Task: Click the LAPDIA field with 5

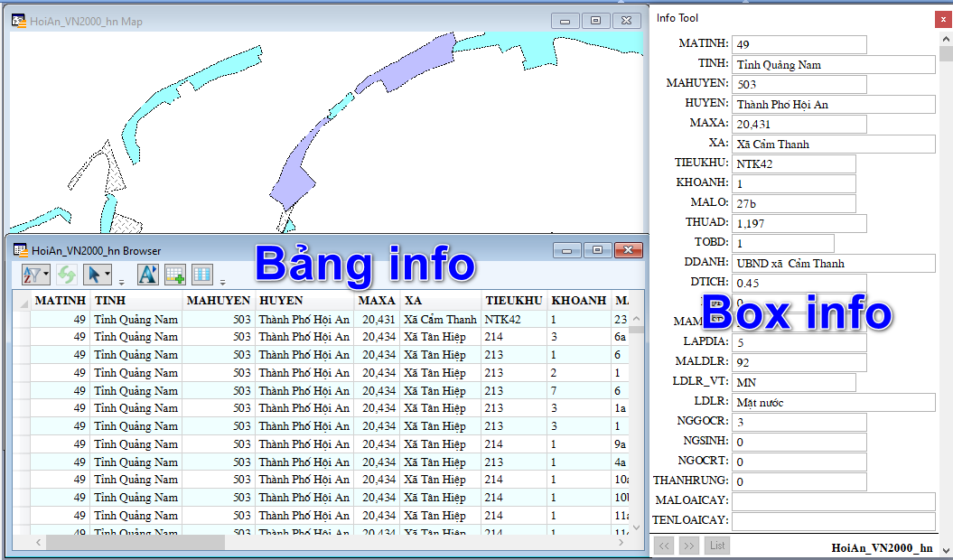Action: (799, 342)
